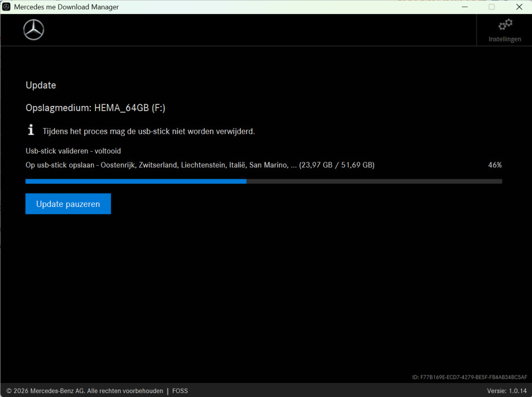
Task: Click 'Op usb-stick opslaan' progress line
Action: pyautogui.click(x=200, y=165)
